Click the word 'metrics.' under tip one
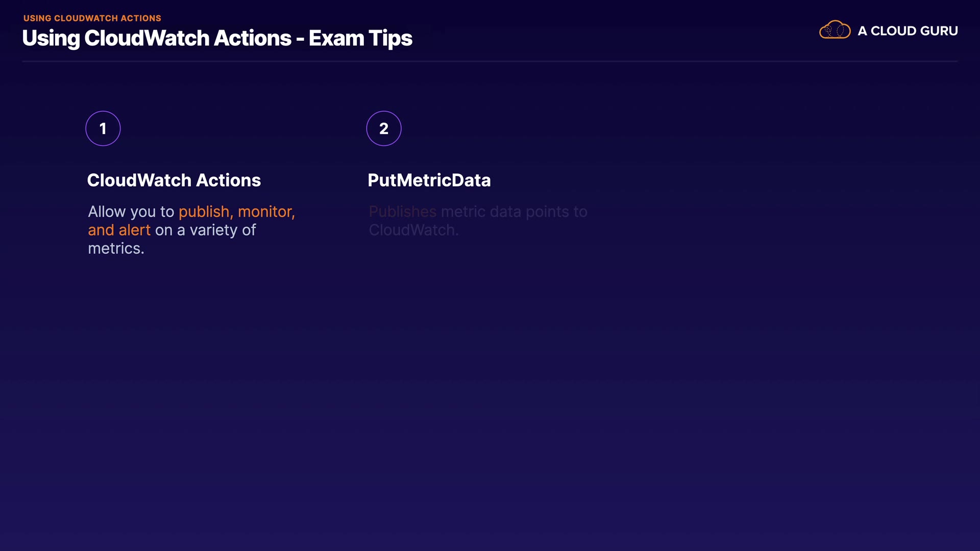The width and height of the screenshot is (980, 551). tap(116, 248)
